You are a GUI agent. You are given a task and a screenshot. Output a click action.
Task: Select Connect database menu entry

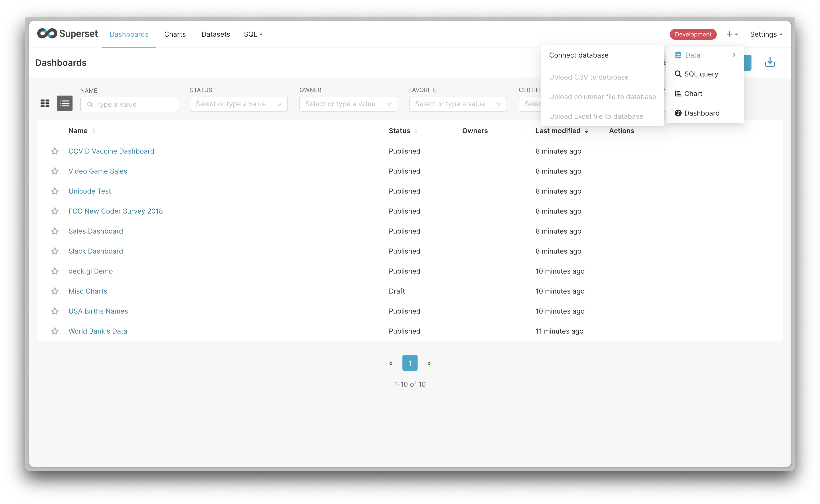[578, 55]
